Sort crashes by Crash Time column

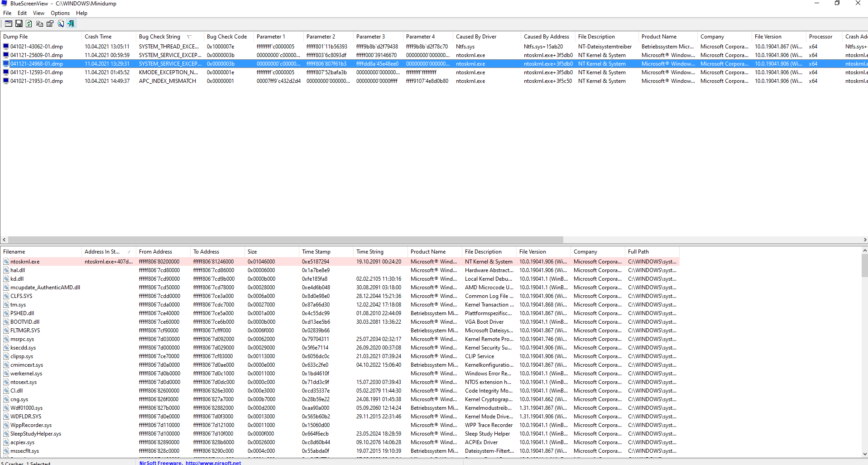[x=109, y=37]
